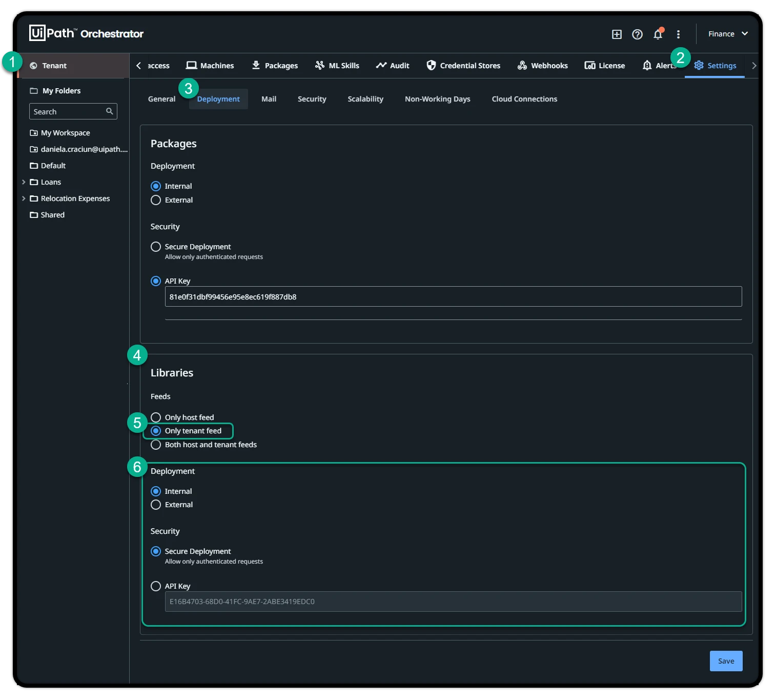Open My Workspace folder

tap(65, 133)
